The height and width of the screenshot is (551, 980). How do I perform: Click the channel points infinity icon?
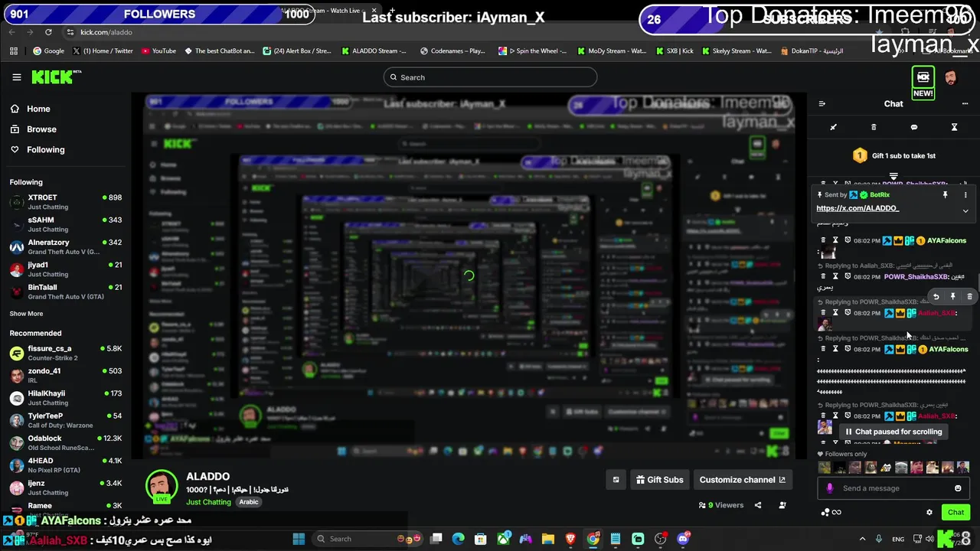836,513
